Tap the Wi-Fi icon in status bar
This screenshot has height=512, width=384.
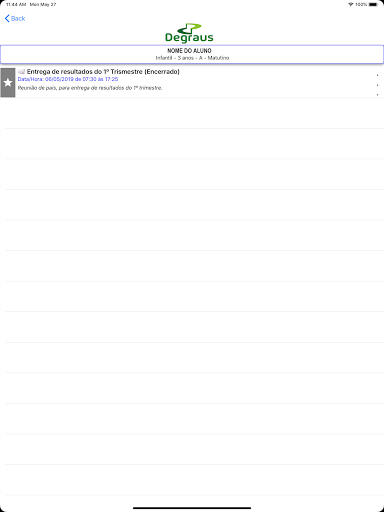(x=350, y=5)
